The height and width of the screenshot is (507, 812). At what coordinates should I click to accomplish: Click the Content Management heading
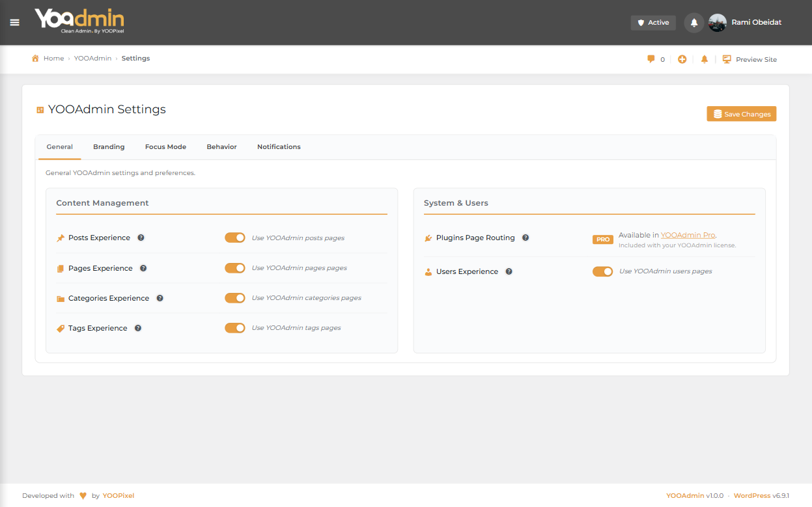point(102,203)
